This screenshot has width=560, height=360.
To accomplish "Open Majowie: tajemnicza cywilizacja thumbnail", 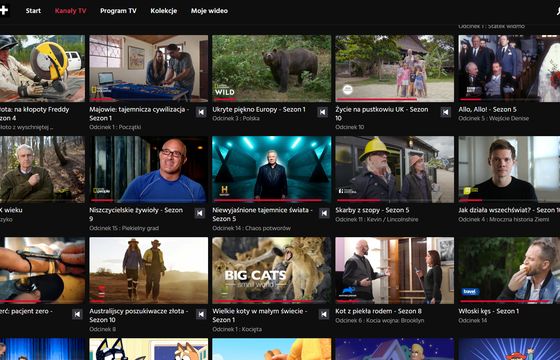I will (149, 68).
